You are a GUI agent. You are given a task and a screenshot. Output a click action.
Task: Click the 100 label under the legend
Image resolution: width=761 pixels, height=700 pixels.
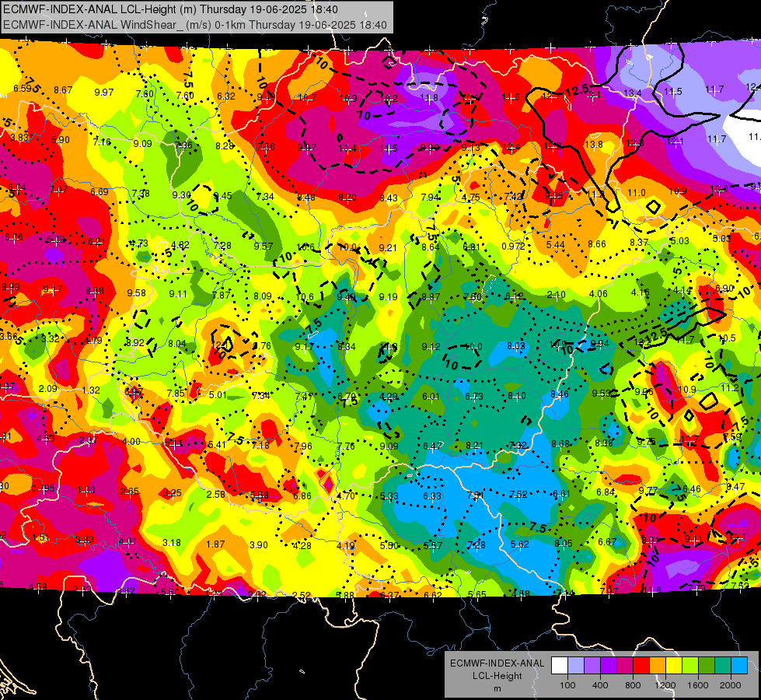[567, 685]
